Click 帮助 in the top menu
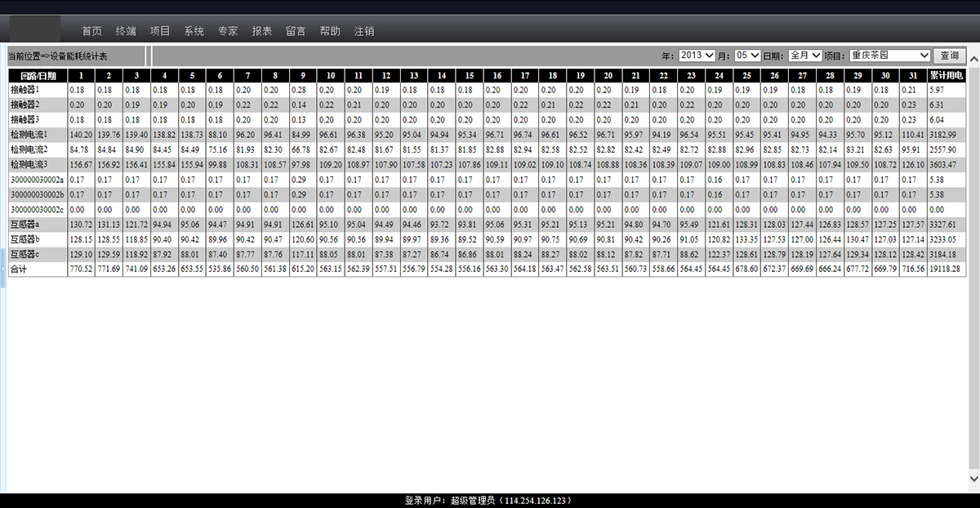The image size is (980, 508). (330, 31)
